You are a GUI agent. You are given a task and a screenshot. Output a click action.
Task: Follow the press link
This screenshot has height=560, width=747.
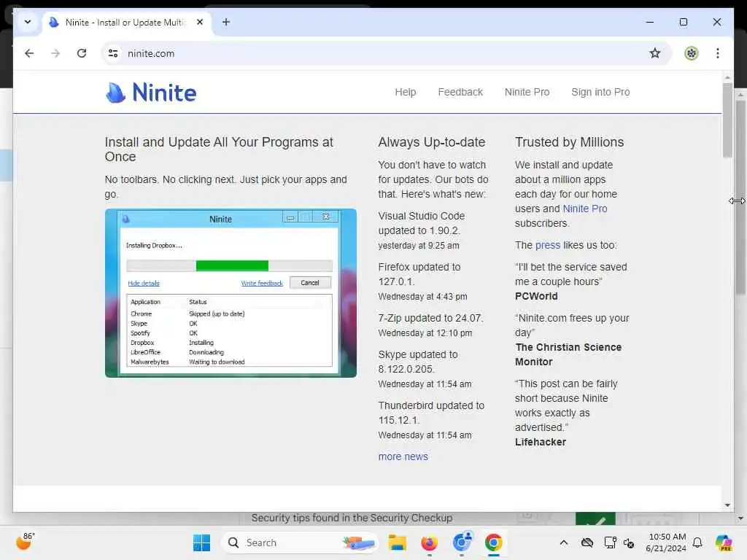(x=547, y=245)
